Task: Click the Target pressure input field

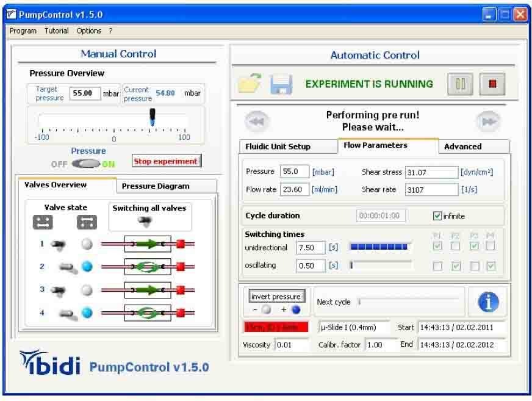Action: (85, 93)
